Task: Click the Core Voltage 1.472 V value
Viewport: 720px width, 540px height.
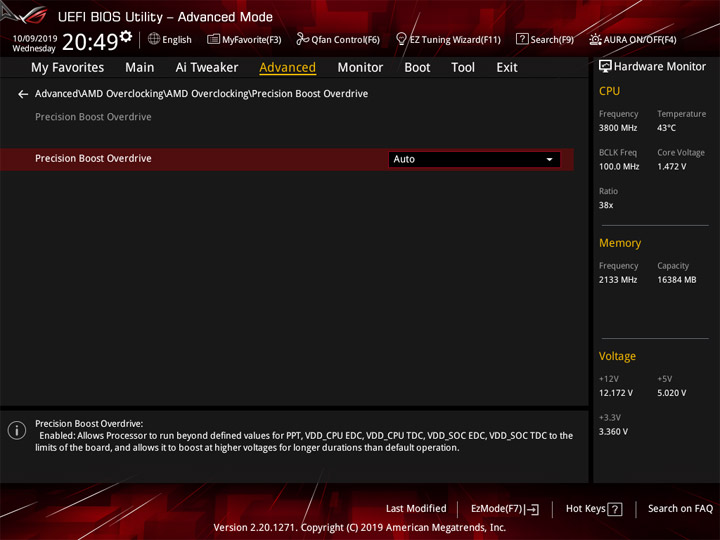Action: [x=671, y=167]
